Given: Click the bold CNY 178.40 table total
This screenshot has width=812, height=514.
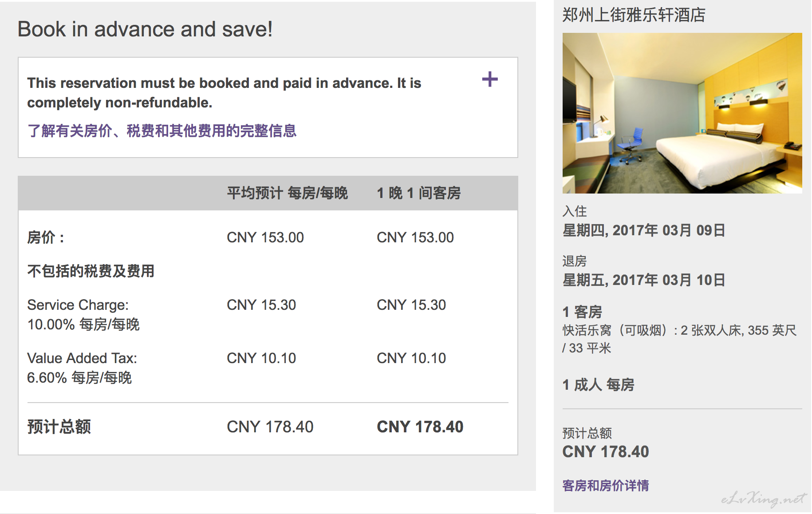Looking at the screenshot, I should (420, 427).
